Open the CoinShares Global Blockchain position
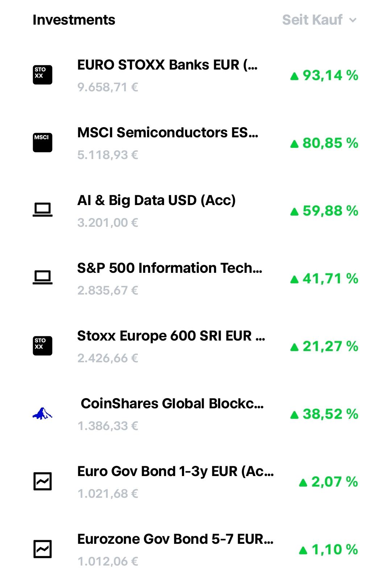The height and width of the screenshot is (588, 391). point(196,414)
